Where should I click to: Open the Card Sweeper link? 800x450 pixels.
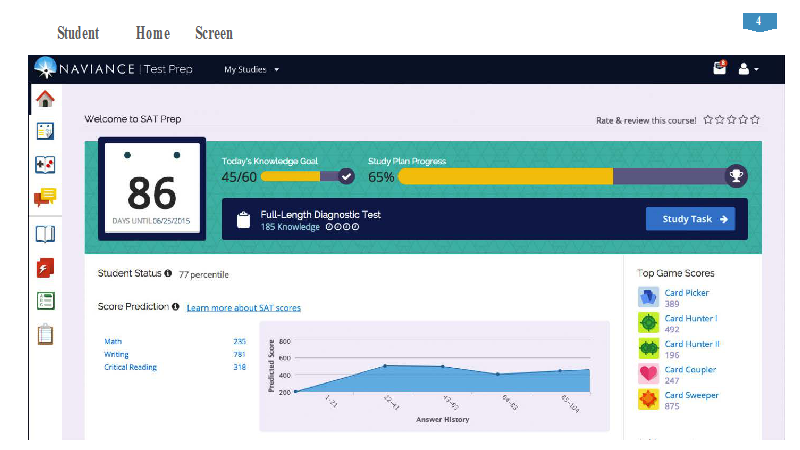[x=691, y=395]
